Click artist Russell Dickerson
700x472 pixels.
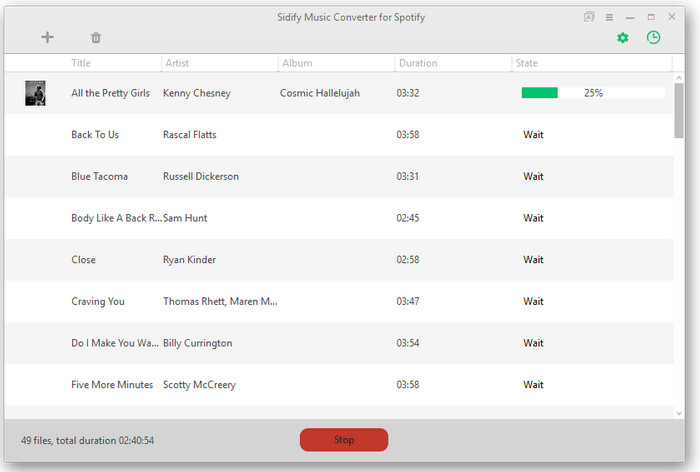(x=200, y=176)
